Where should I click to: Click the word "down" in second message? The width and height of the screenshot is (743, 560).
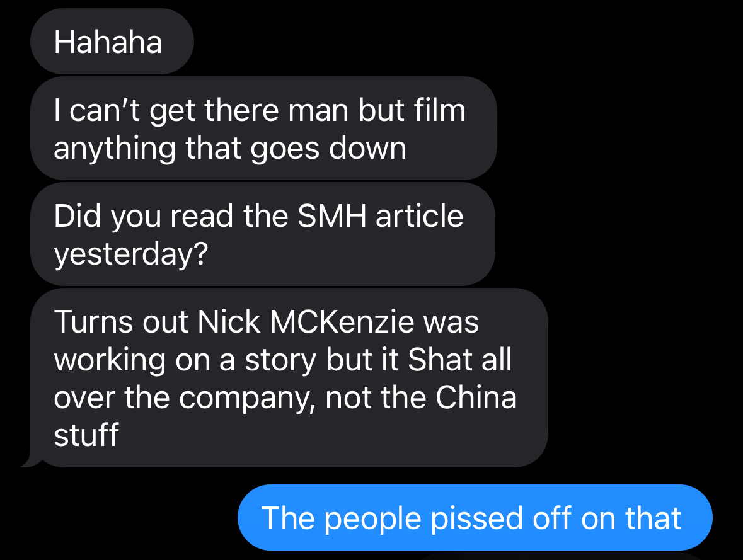tap(368, 148)
